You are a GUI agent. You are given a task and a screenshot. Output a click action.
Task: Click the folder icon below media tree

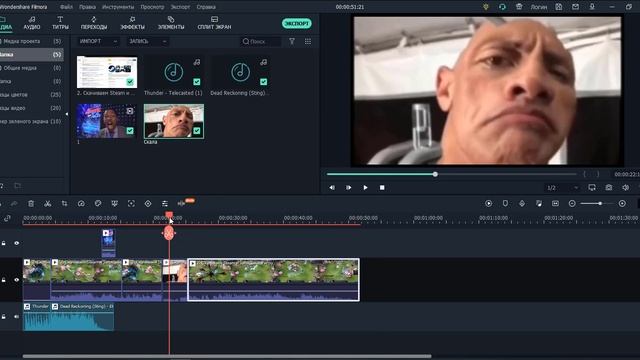[x=18, y=185]
